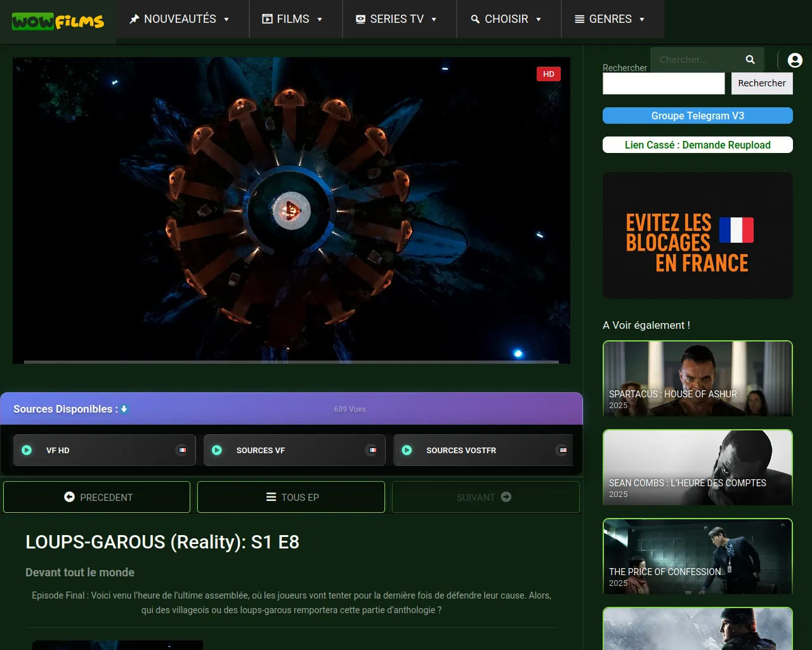Click the magnifier icon beside CHOISIR
The width and height of the screenshot is (812, 650).
pos(475,19)
